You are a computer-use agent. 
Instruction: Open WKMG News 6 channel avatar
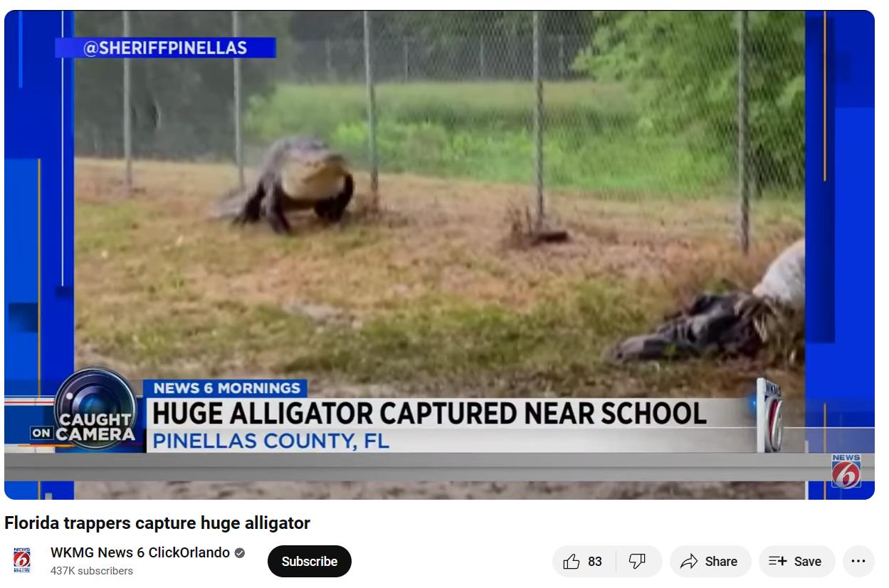[x=22, y=561]
